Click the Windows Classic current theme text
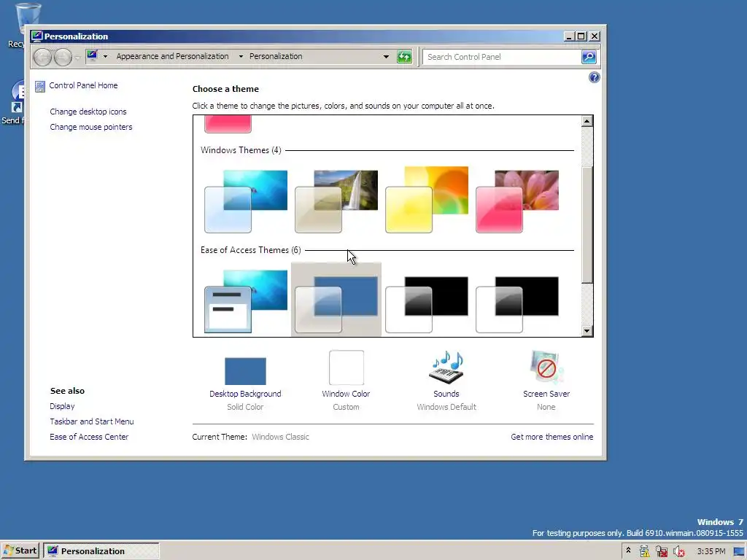Screen dimensions: 747x560 pos(281,437)
